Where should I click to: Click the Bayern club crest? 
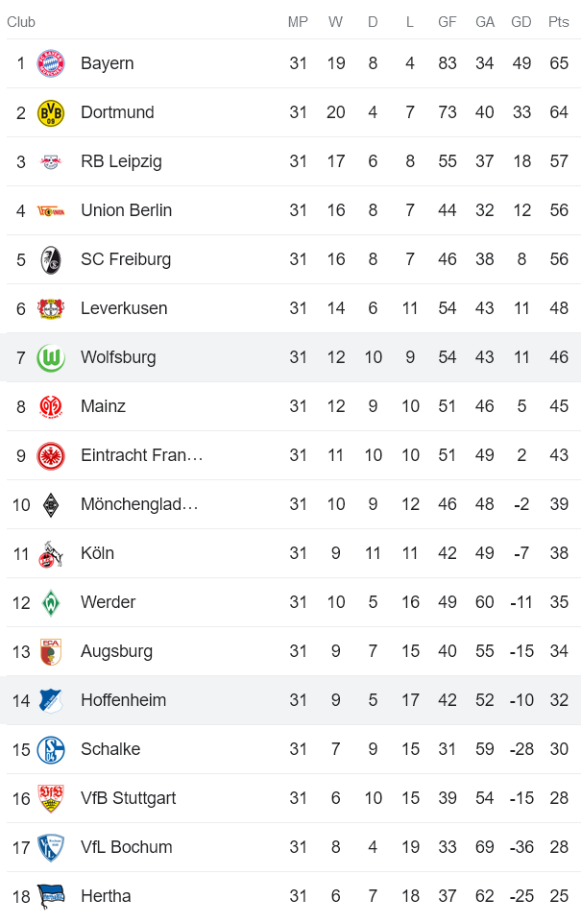pyautogui.click(x=52, y=63)
